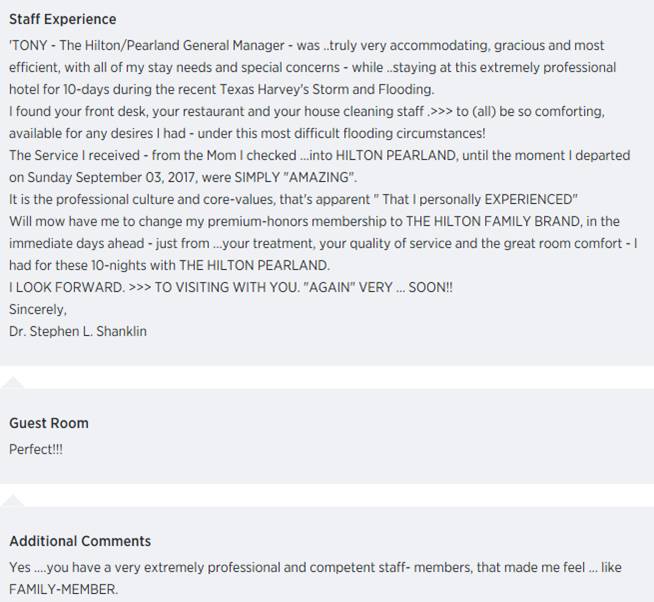Click the line starting 'Yes ....you have'
Screen dimensions: 654x602
click(315, 567)
